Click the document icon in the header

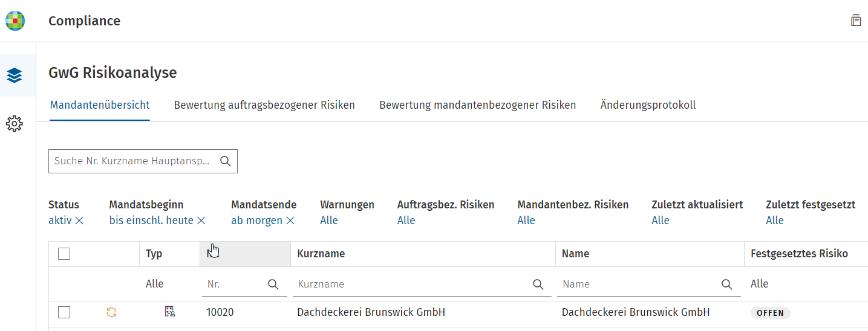856,20
